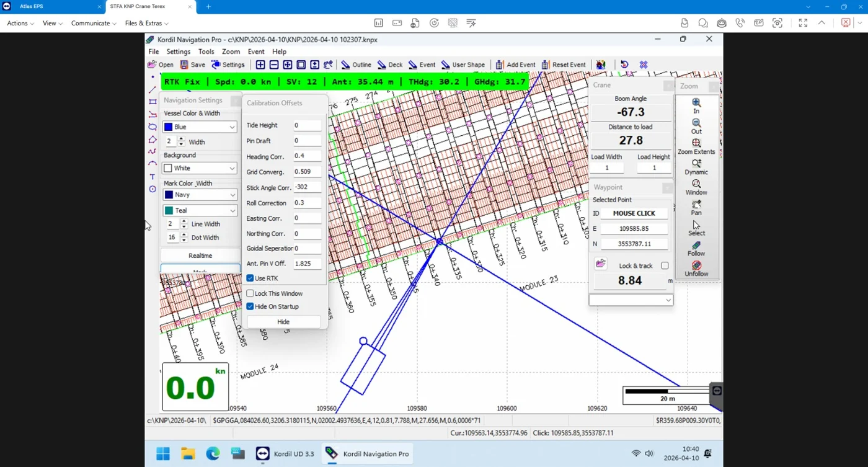The width and height of the screenshot is (868, 467).
Task: Click Zoom Out magnifier in Zoom panel
Action: coord(696,123)
